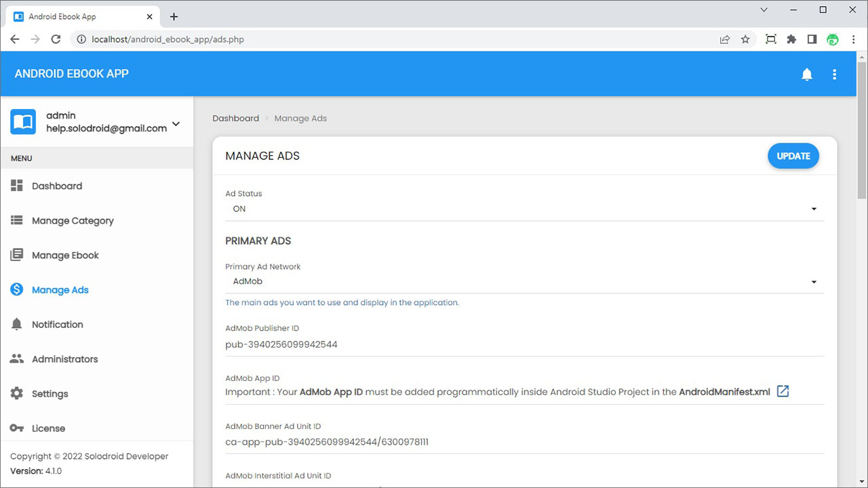Click the AdMob Banner Ad Unit ID field
Viewport: 868px width, 488px height.
pyautogui.click(x=524, y=442)
